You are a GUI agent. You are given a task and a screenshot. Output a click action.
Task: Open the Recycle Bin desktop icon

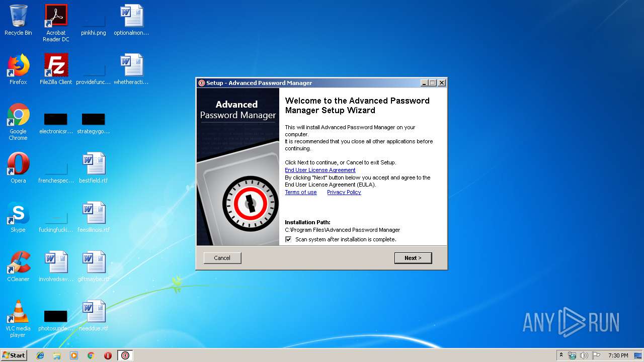click(x=18, y=20)
